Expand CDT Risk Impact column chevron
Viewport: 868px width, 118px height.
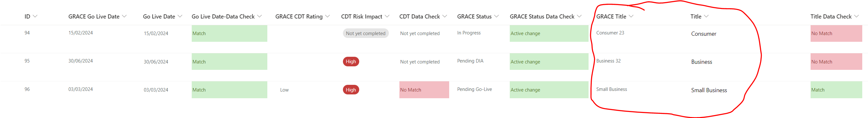point(387,16)
